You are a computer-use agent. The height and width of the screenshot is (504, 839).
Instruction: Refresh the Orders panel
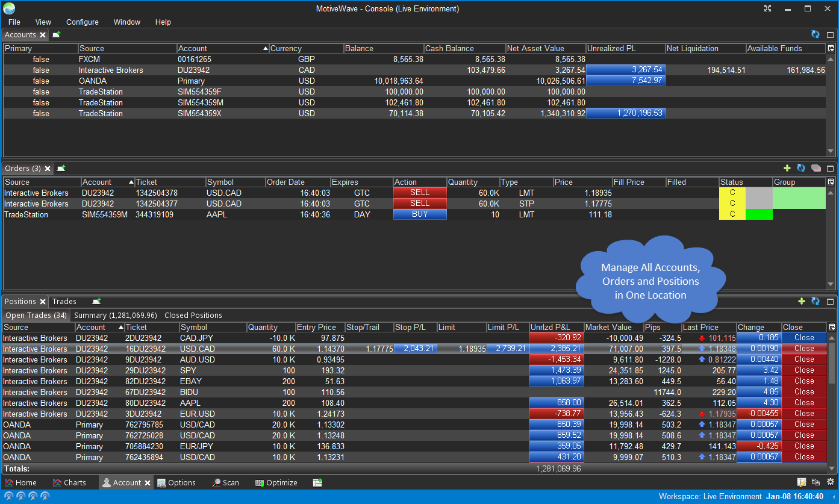tap(801, 169)
